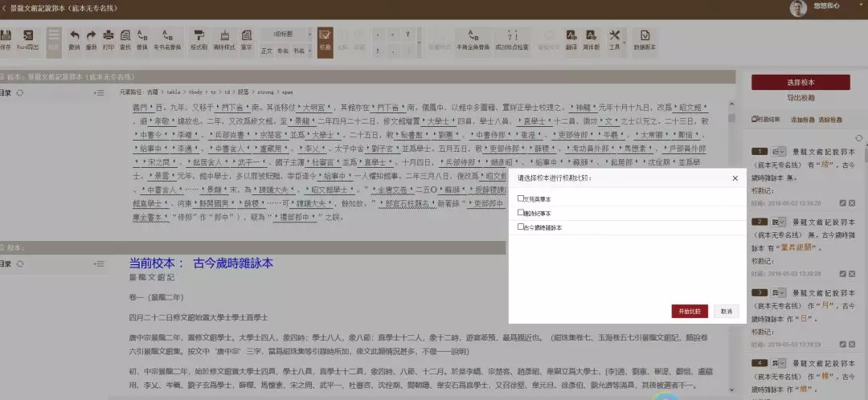
Task: Click the list layout icon beside 保存 group
Action: click(54, 42)
